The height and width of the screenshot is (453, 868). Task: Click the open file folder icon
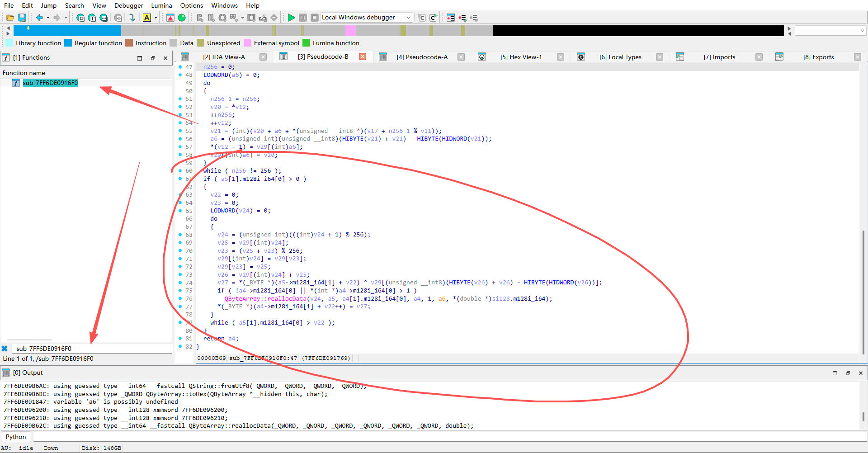coord(10,18)
